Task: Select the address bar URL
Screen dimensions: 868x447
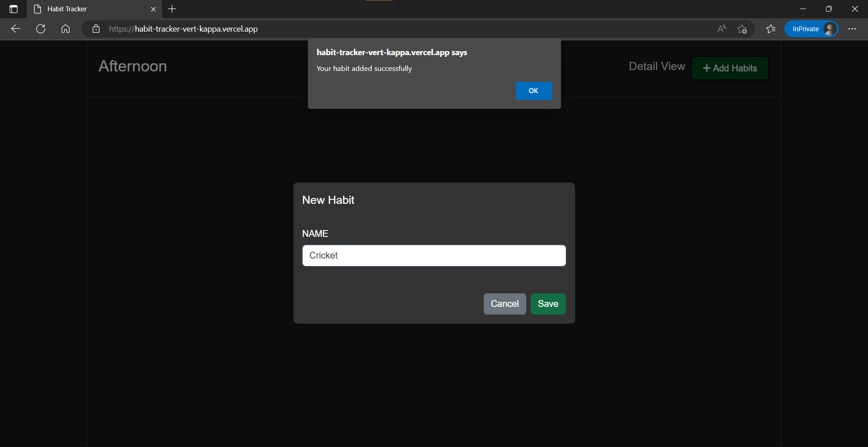Action: tap(183, 28)
